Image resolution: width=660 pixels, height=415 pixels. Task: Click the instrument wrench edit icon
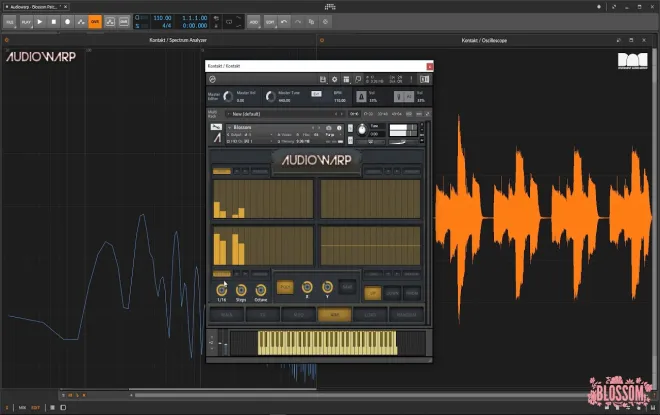[x=216, y=127]
